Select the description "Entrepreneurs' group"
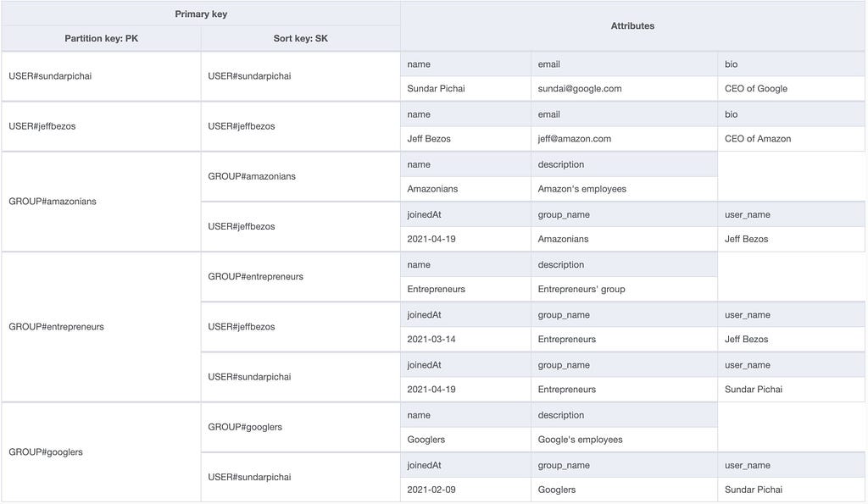 tap(625, 290)
